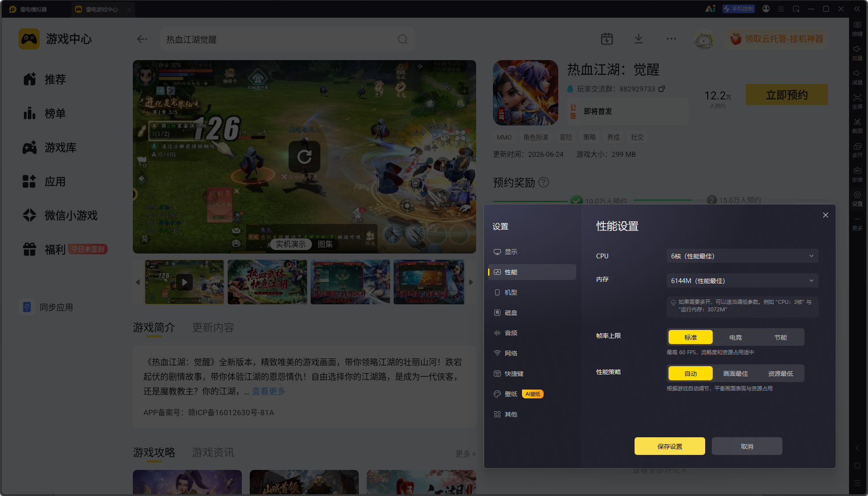Viewport: 868px width, 496px height.
Task: Click the help icon beside 预约奖励
Action: coord(544,182)
